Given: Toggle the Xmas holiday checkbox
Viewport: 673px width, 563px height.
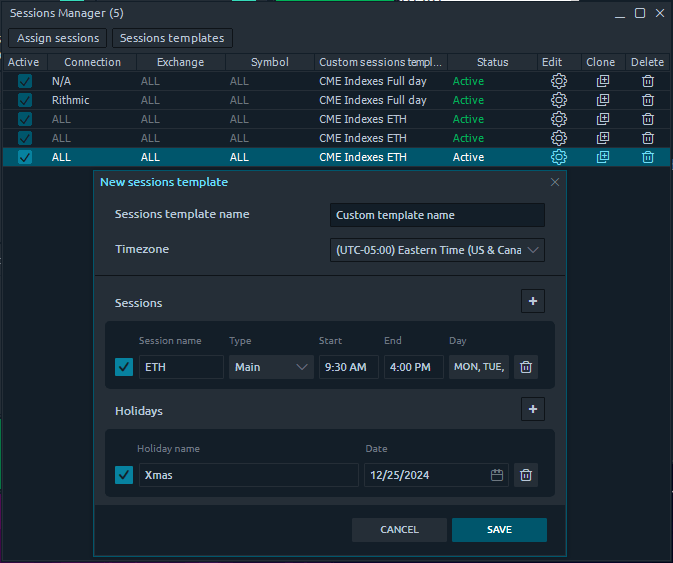Looking at the screenshot, I should point(124,475).
